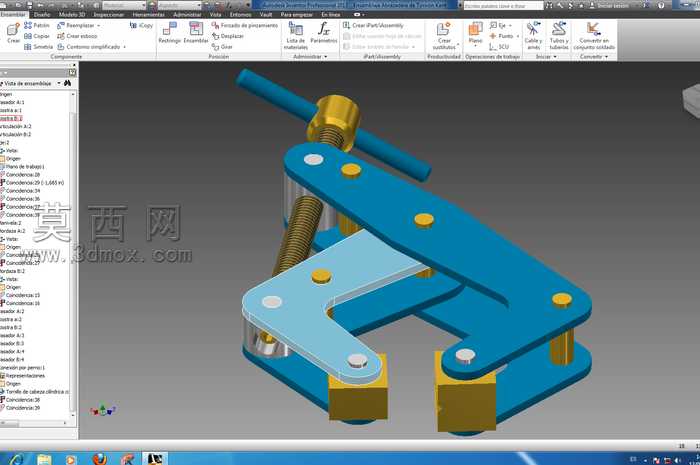The height and width of the screenshot is (465, 700).
Task: Open Cable y arnés
Action: click(x=533, y=35)
